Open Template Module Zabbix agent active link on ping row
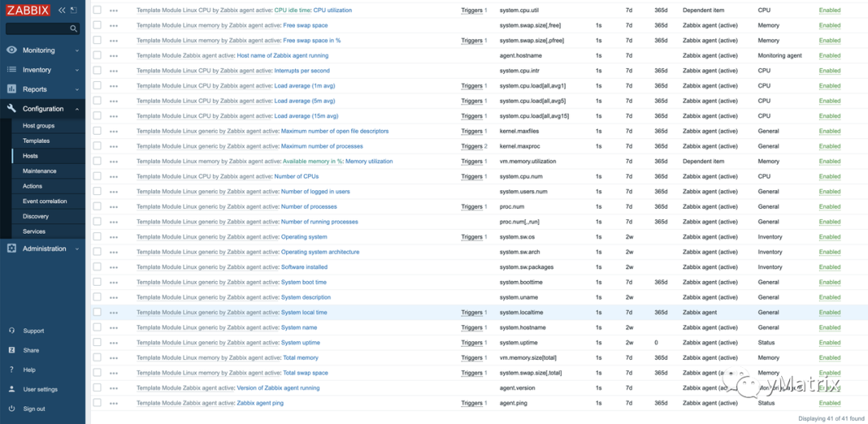Image resolution: width=868 pixels, height=424 pixels. coord(186,403)
